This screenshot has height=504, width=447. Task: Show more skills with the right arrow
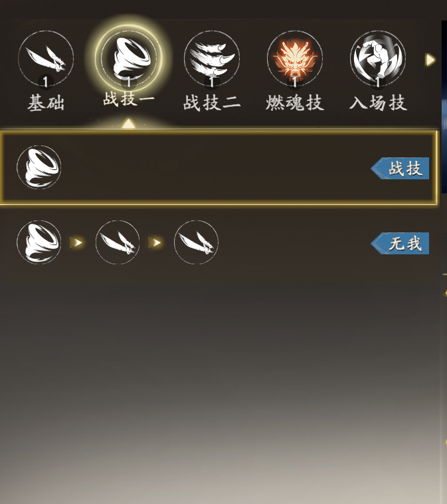coord(430,60)
